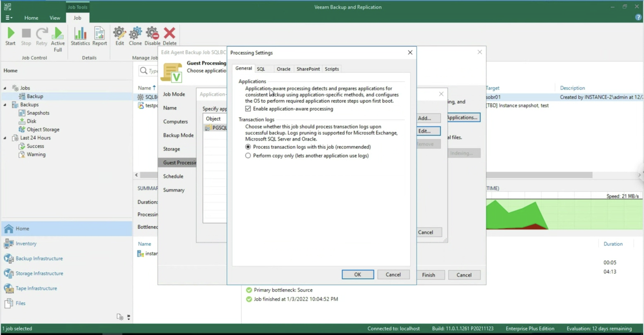The width and height of the screenshot is (644, 335).
Task: Select Backup under Jobs in tree
Action: [x=35, y=96]
